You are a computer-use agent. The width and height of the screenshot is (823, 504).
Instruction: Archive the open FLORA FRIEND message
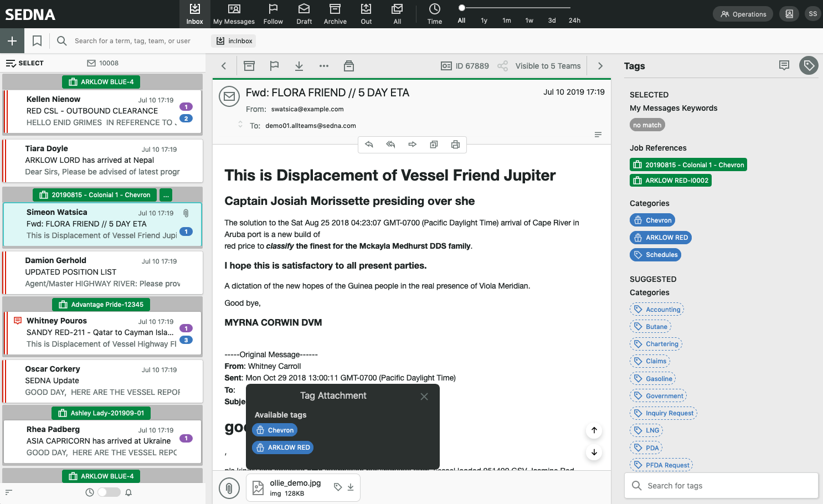coord(249,65)
